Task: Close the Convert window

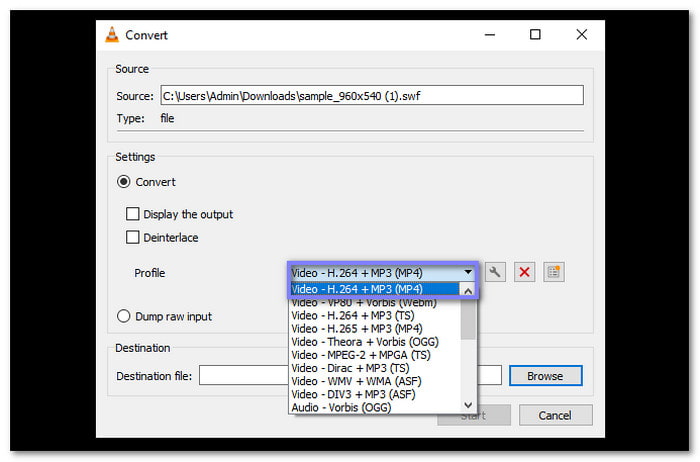Action: click(x=581, y=35)
